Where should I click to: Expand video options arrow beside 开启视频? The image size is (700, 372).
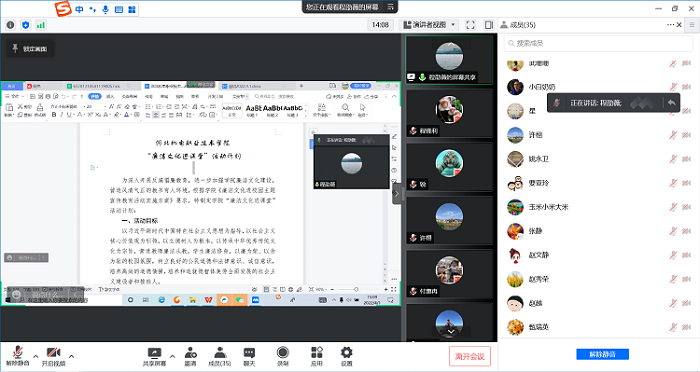[71, 356]
